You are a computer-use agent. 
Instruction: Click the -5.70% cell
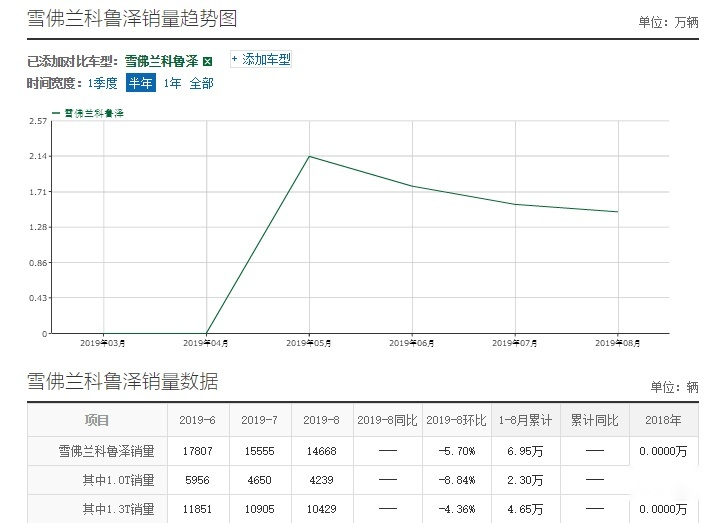(456, 451)
